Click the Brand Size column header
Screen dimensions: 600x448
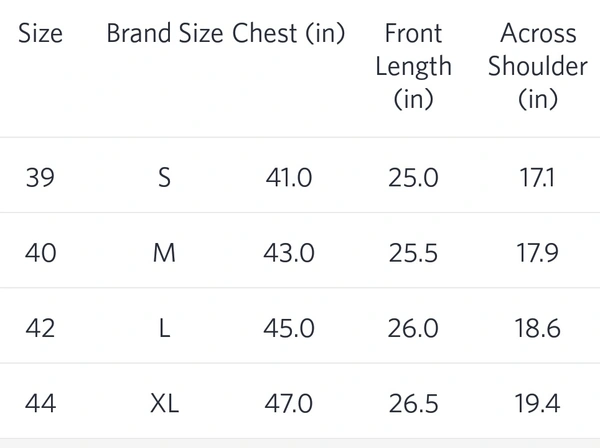(165, 33)
